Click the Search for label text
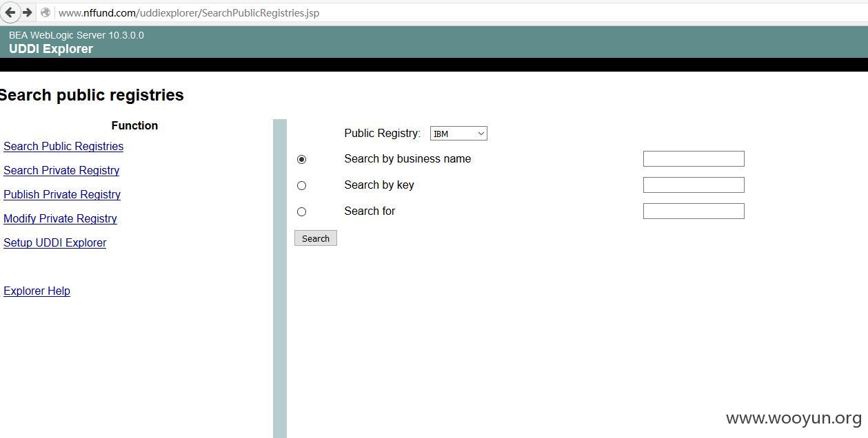 pyautogui.click(x=370, y=211)
